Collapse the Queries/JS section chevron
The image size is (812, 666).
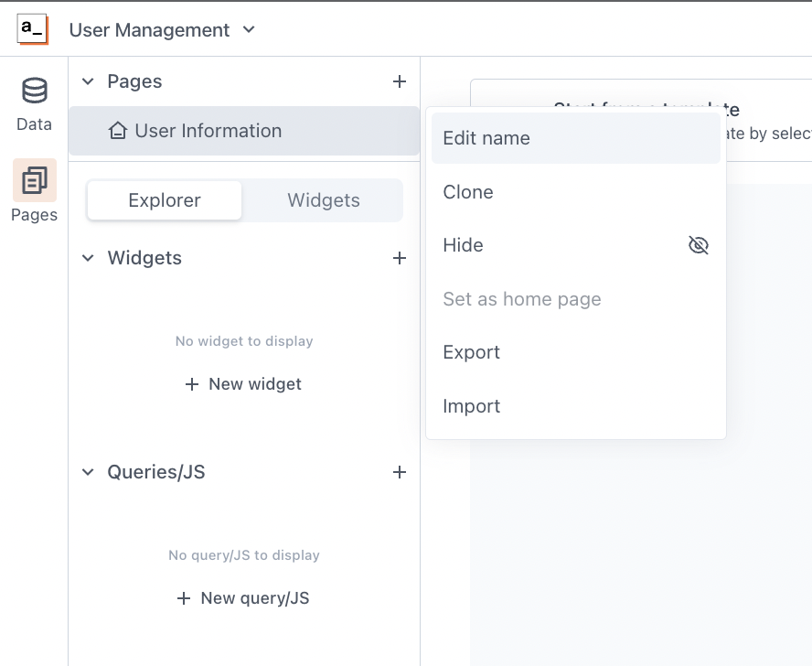88,472
